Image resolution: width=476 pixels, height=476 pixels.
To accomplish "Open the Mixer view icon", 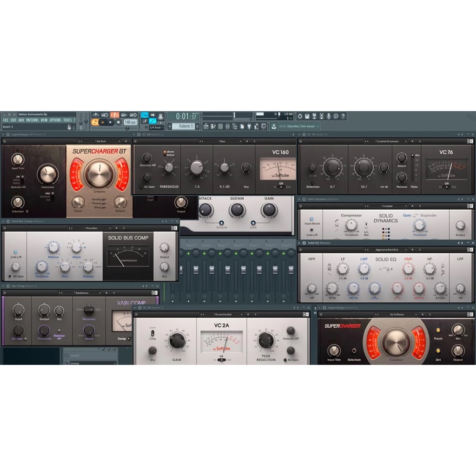I will [x=228, y=126].
